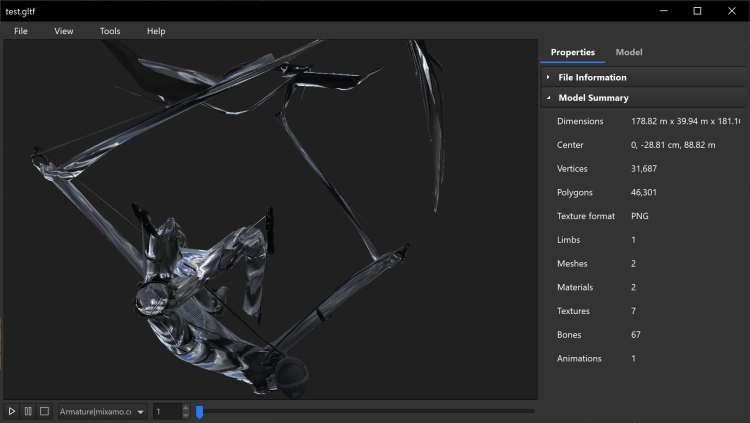
Task: Click the animation timeline slider handle
Action: tap(199, 411)
